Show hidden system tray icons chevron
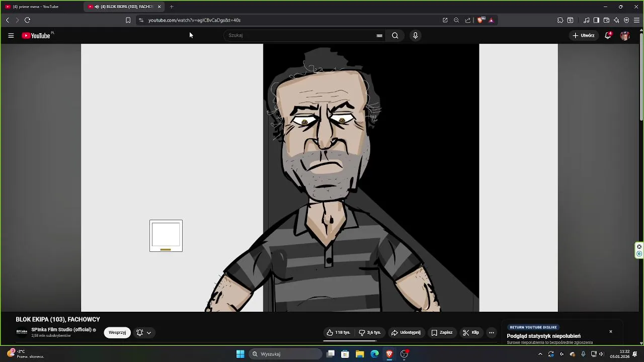The image size is (644, 362). [540, 354]
